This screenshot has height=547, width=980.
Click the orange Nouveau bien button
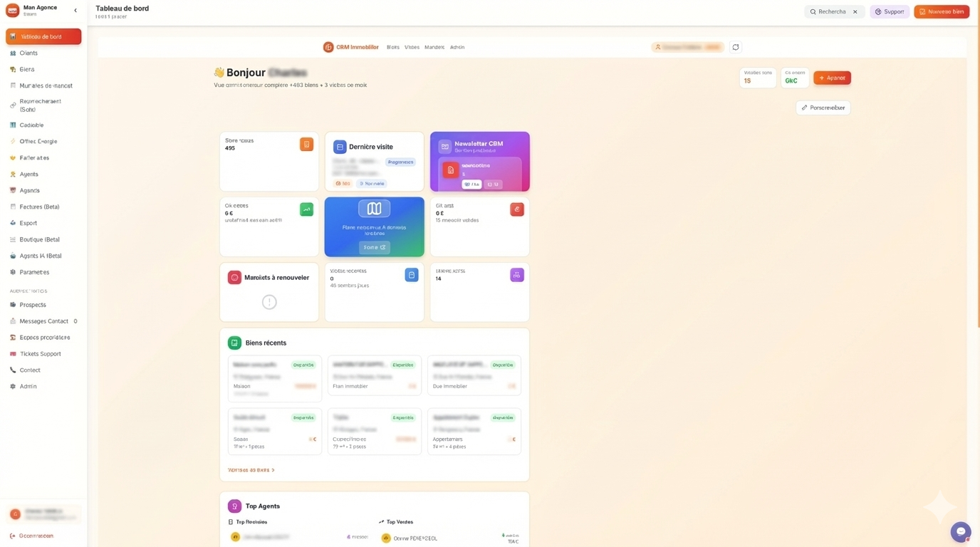pos(942,11)
